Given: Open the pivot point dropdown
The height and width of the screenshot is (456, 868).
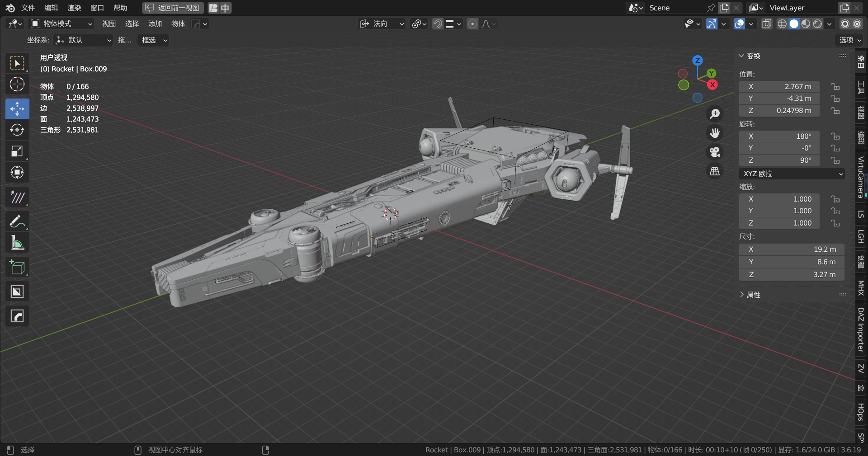Looking at the screenshot, I should point(419,24).
